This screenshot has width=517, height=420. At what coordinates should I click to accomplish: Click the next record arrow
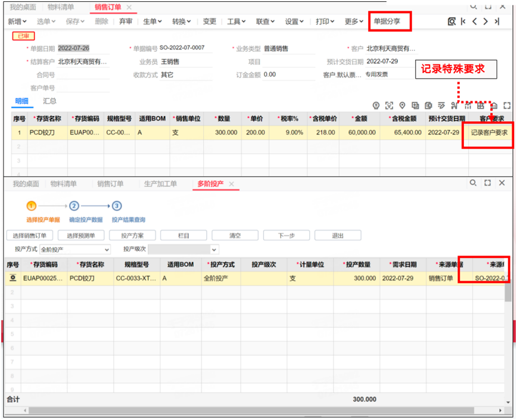click(485, 21)
